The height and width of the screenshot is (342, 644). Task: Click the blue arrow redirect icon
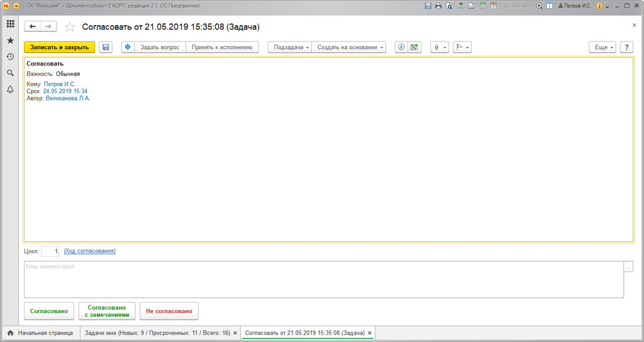[128, 47]
